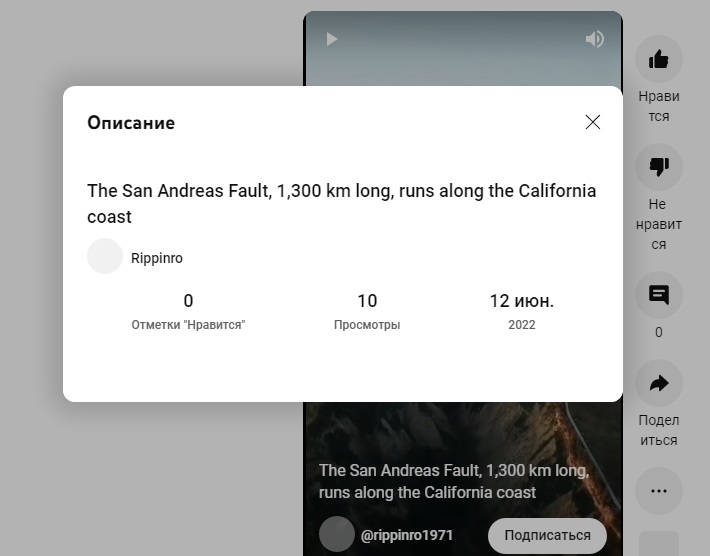Click the Rippinro avatar in the dialog

[105, 256]
